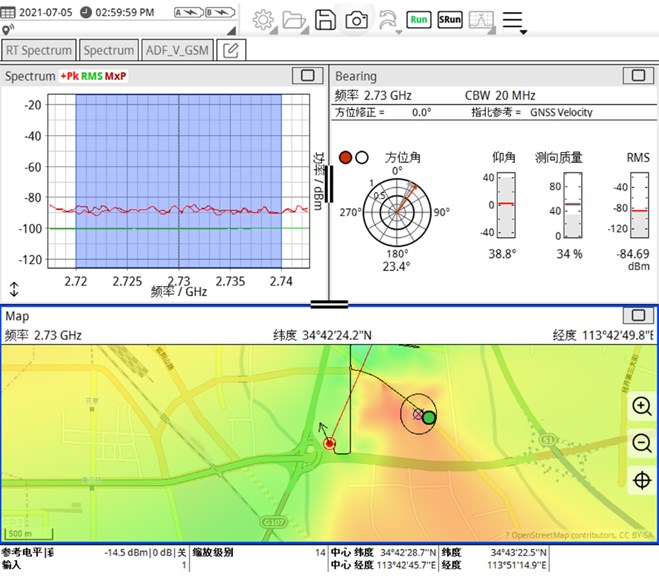Toggle the MxP trace in Spectrum

(x=116, y=76)
